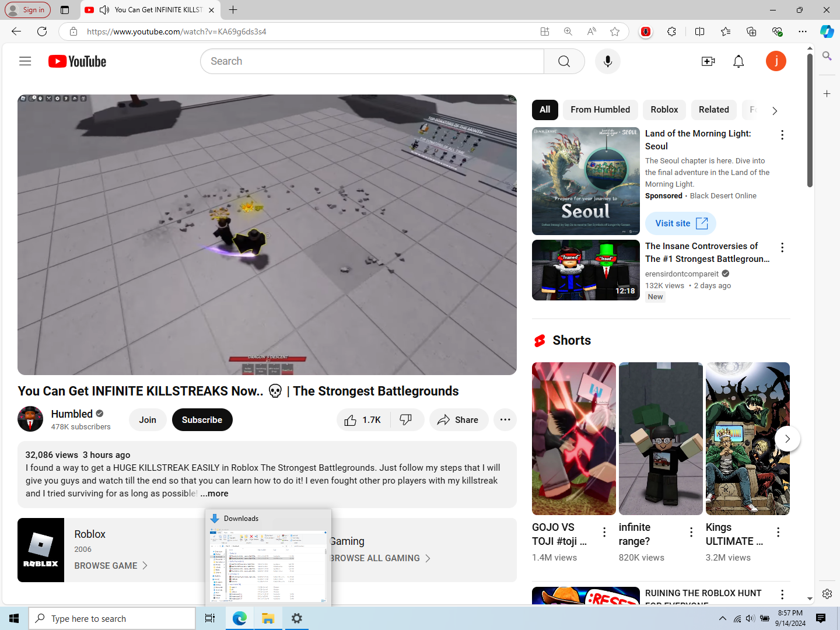Open a new browser tab
This screenshot has width=840, height=630.
[233, 10]
